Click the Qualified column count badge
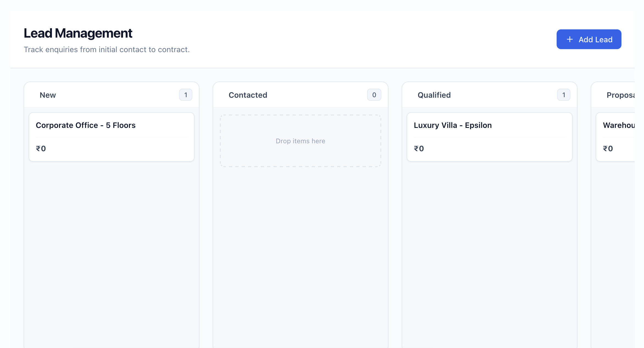Screen dimensions: 644x348 (563, 95)
